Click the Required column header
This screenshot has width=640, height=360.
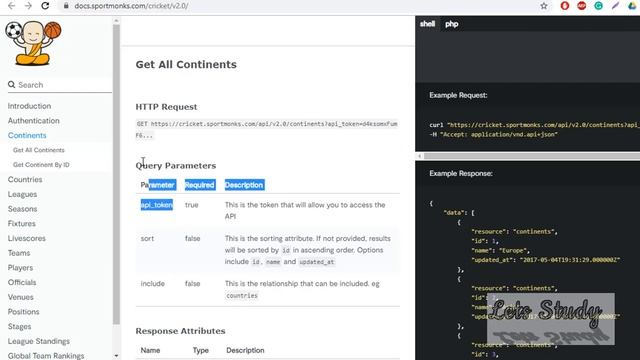pos(200,185)
